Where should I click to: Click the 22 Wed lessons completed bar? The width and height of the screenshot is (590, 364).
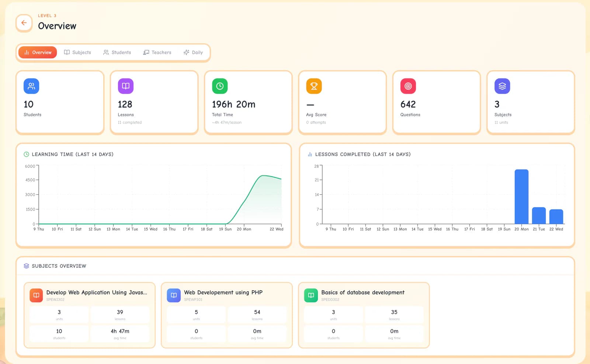tap(556, 216)
